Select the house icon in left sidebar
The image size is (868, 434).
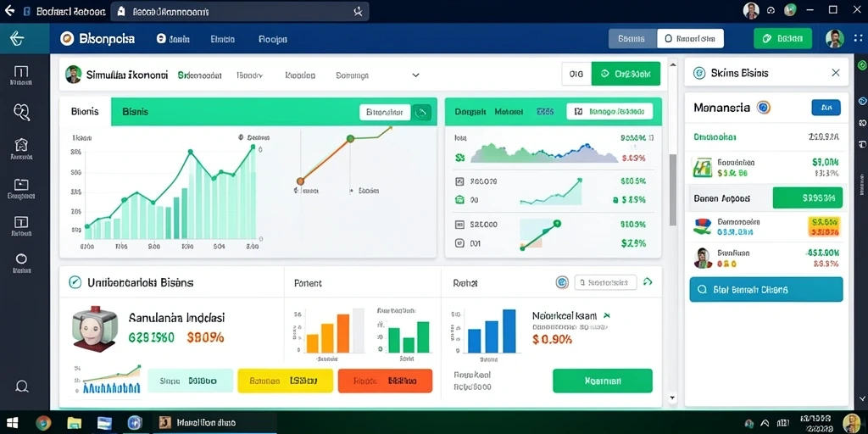click(x=21, y=145)
